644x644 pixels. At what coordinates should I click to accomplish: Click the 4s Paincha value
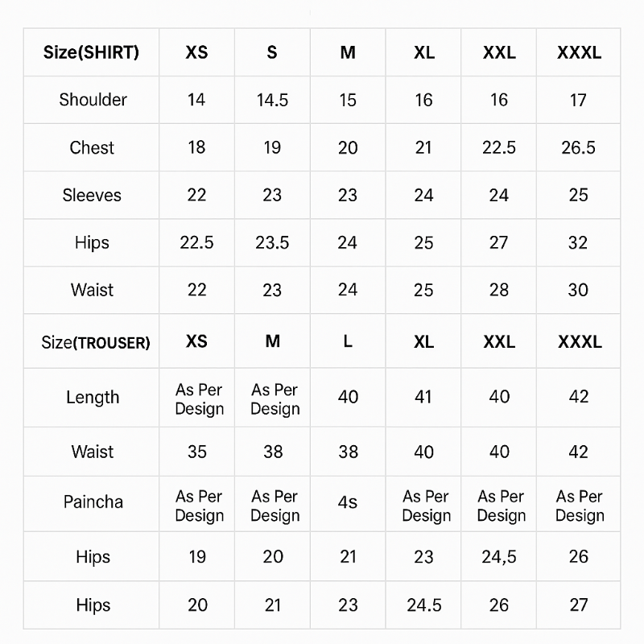click(x=348, y=502)
